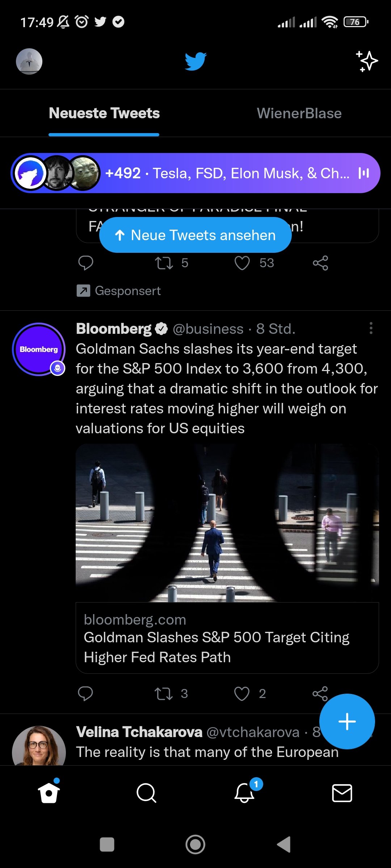Viewport: 391px width, 868px height.
Task: View the Bloomberg tweet crosswalk photo
Action: (x=227, y=523)
